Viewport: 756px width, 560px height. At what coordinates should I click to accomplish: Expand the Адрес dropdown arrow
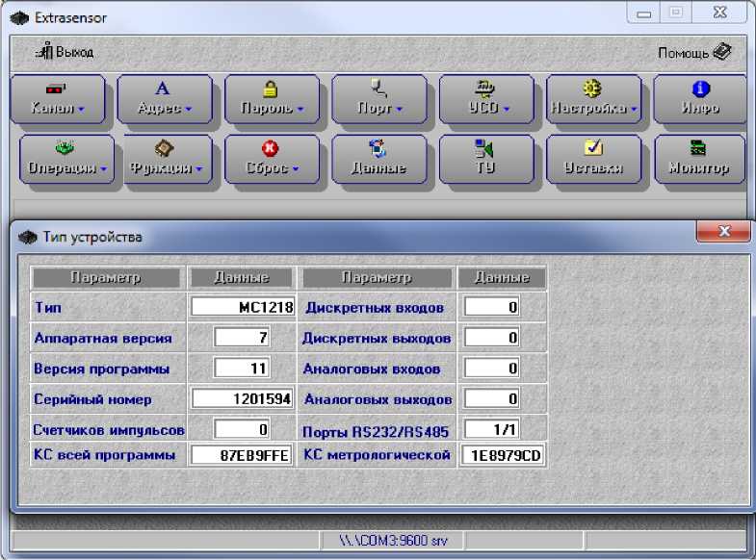[x=188, y=110]
